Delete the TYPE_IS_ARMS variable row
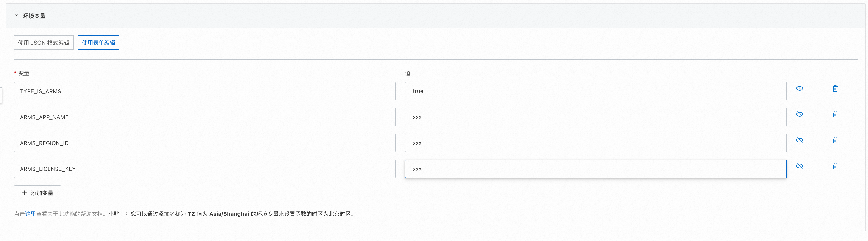Screen dimensions: 868x241 pos(835,89)
